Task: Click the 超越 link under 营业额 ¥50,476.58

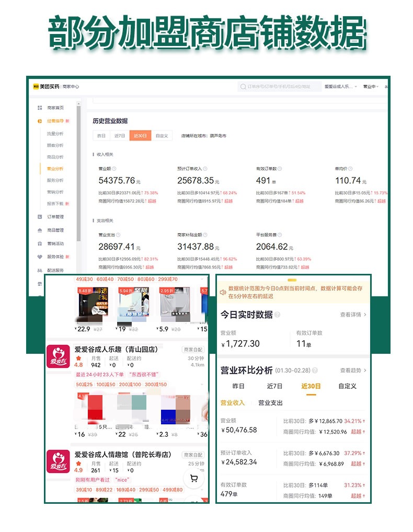Action: click(357, 432)
